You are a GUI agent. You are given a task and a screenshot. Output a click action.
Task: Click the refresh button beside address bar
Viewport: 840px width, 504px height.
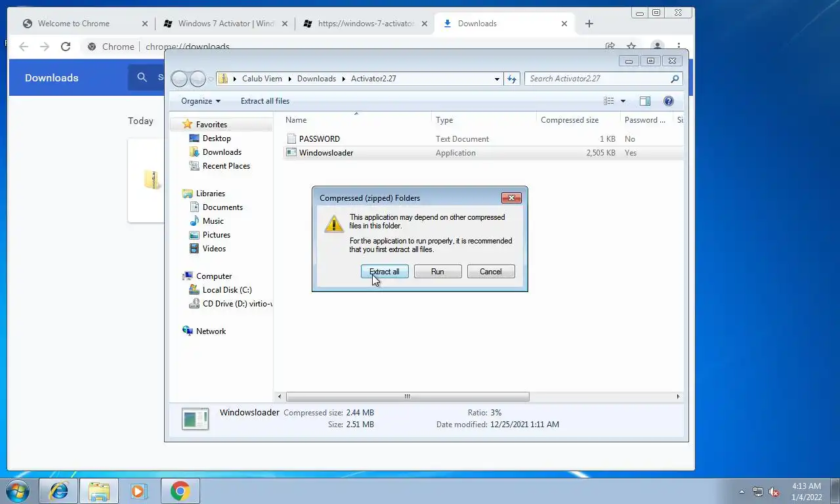(x=512, y=79)
